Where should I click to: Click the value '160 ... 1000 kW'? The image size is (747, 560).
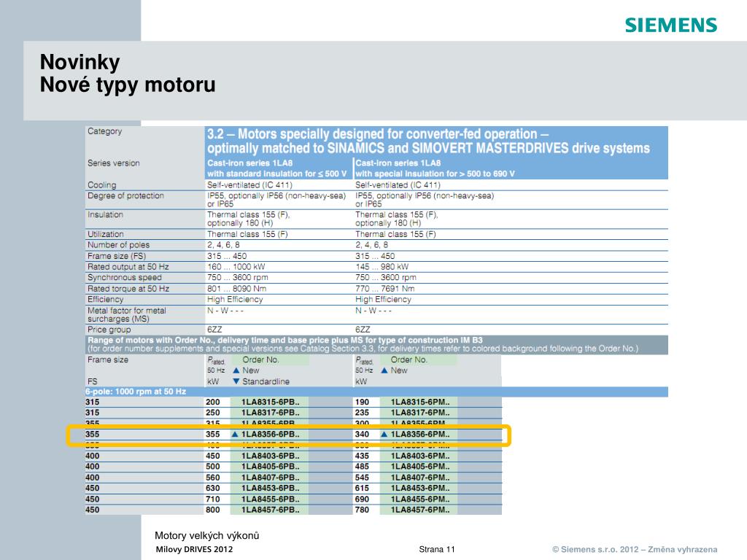click(x=236, y=267)
